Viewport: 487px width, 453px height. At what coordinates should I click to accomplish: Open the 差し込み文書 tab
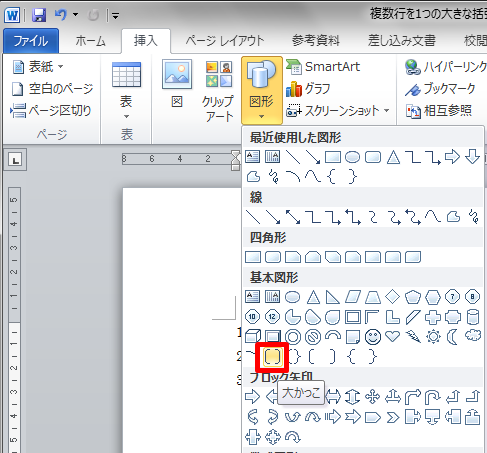point(401,41)
